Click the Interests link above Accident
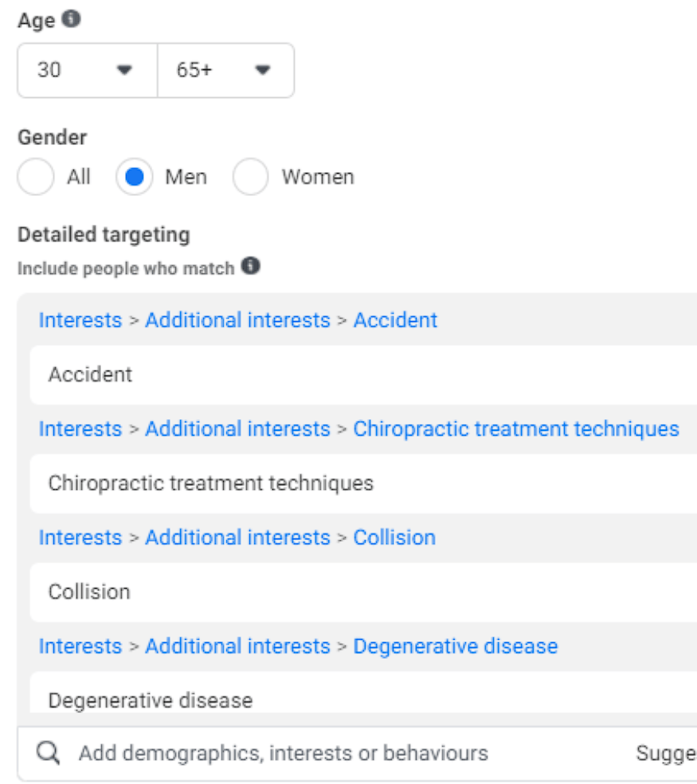 [80, 320]
